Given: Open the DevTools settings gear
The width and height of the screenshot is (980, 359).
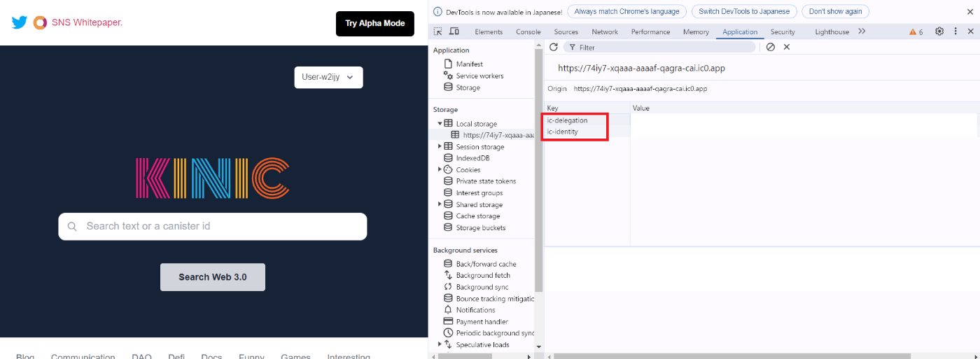Looking at the screenshot, I should [x=939, y=31].
